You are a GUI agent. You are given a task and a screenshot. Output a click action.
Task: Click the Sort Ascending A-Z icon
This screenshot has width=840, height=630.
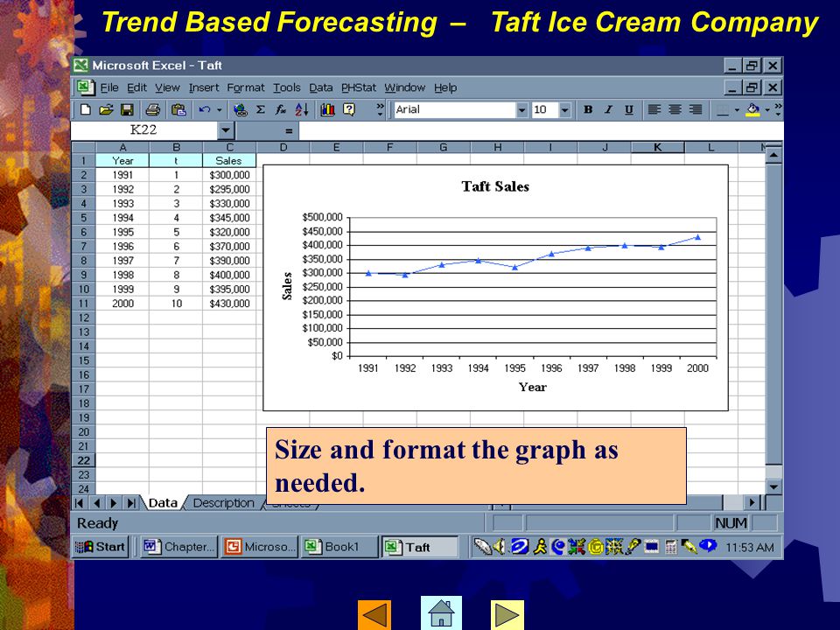(302, 110)
